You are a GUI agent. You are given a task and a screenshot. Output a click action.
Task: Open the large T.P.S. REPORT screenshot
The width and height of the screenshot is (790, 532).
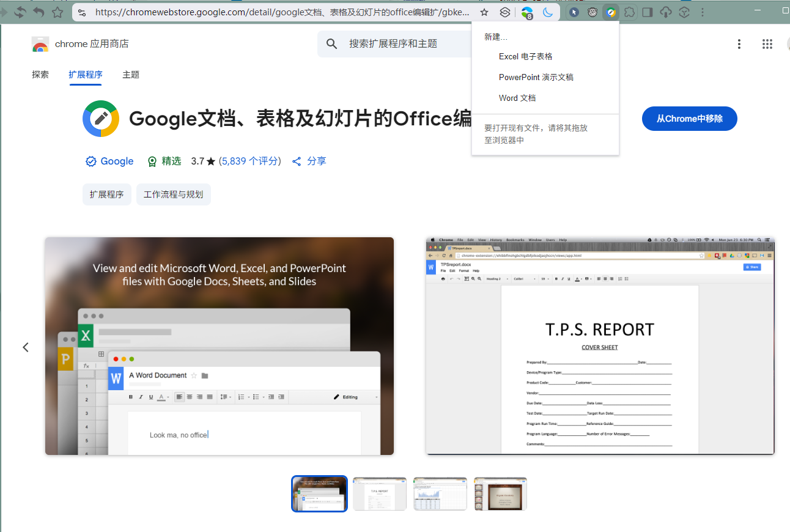[600, 346]
